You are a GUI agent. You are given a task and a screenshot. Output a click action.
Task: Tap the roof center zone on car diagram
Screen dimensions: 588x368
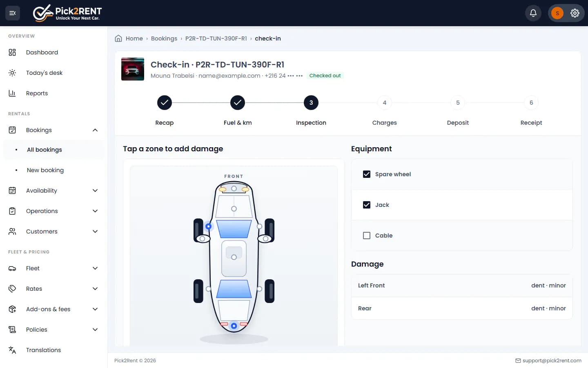(x=234, y=257)
